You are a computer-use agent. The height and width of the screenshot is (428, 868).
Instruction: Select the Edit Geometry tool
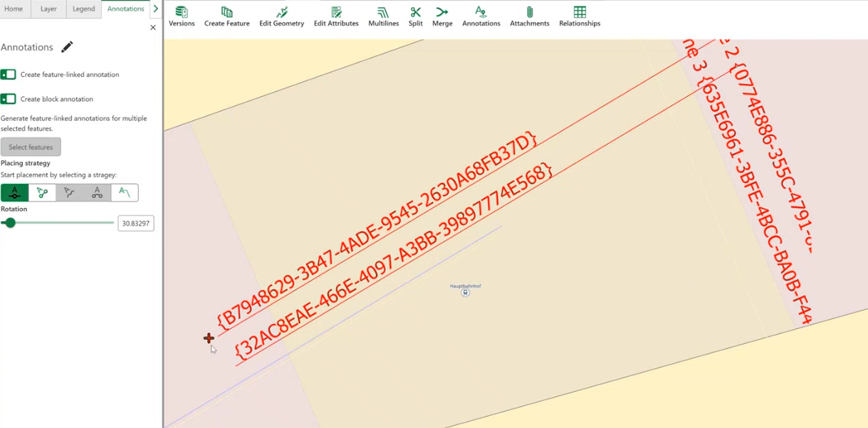[x=281, y=16]
